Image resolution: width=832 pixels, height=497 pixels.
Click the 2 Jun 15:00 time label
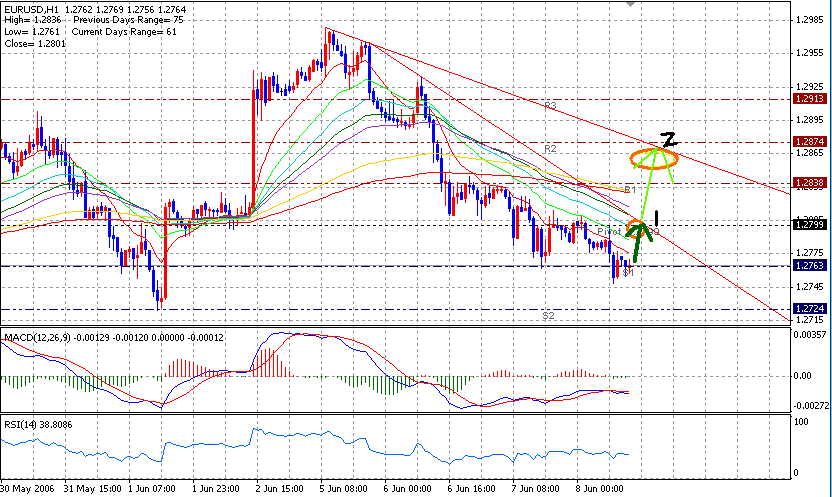279,488
